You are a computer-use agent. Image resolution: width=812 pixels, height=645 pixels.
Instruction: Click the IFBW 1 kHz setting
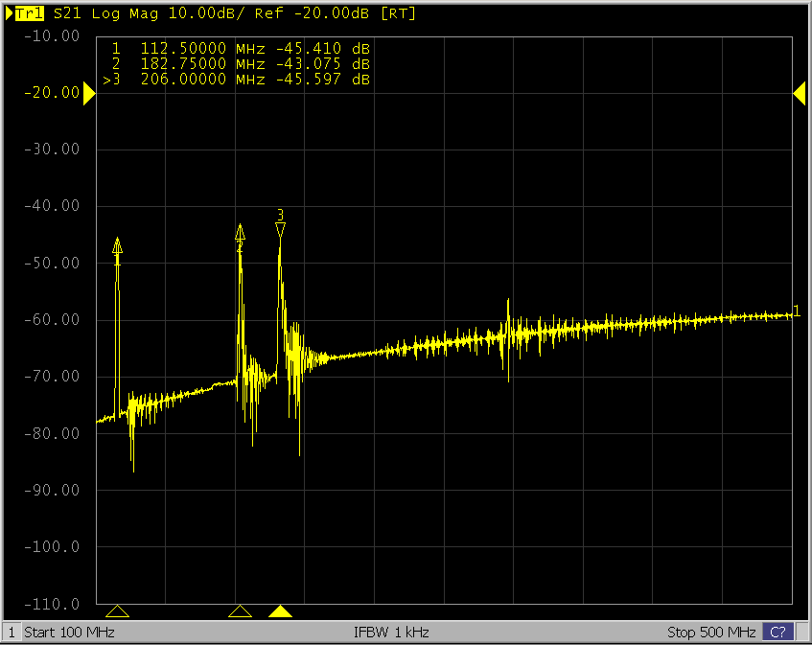pos(391,633)
